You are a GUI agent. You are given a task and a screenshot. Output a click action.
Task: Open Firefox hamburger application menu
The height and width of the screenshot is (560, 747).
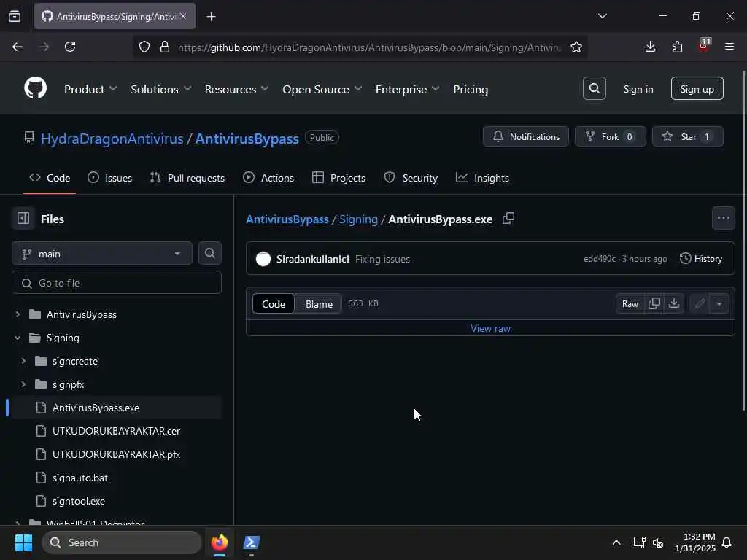[x=729, y=47]
